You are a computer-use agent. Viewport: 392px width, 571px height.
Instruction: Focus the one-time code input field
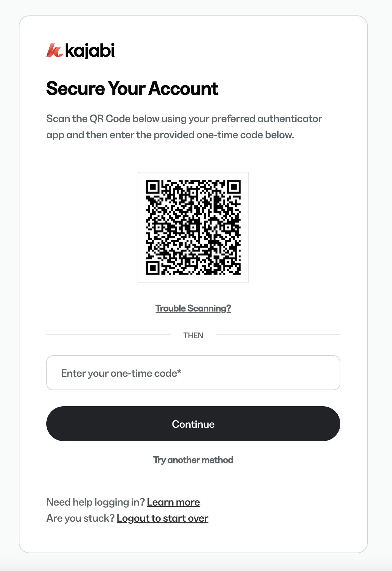click(193, 373)
